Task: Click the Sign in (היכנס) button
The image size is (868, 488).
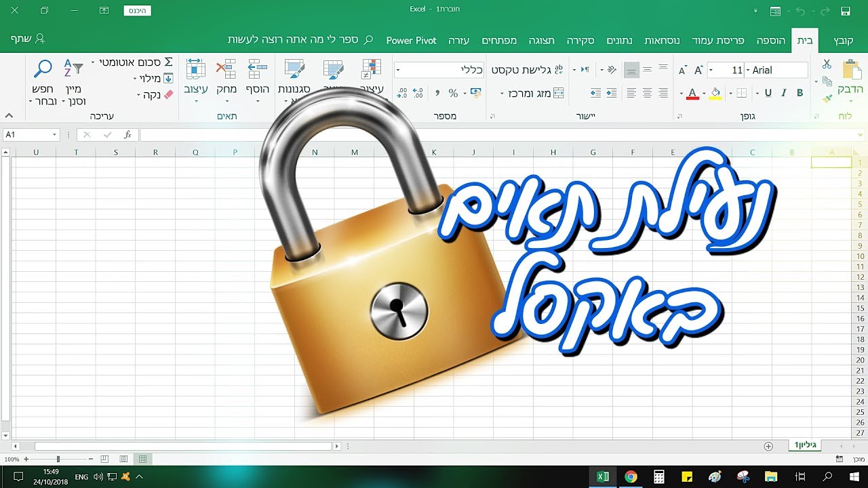Action: [138, 11]
